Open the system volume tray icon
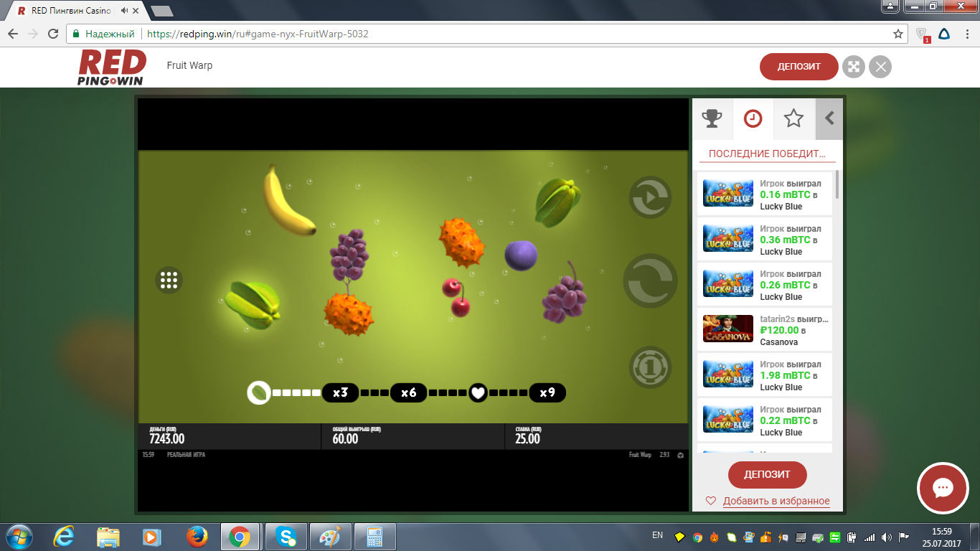Viewport: 980px width, 551px height. 887,537
